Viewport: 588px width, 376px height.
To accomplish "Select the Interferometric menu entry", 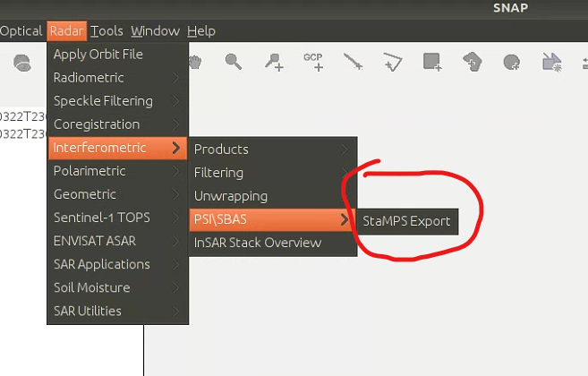I will click(x=117, y=148).
